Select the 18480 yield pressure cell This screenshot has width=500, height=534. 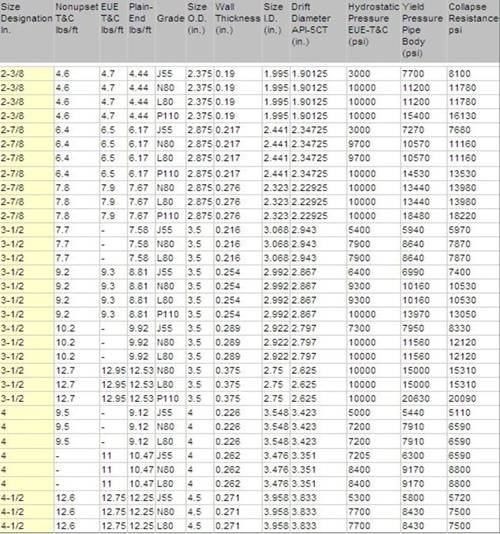[416, 216]
